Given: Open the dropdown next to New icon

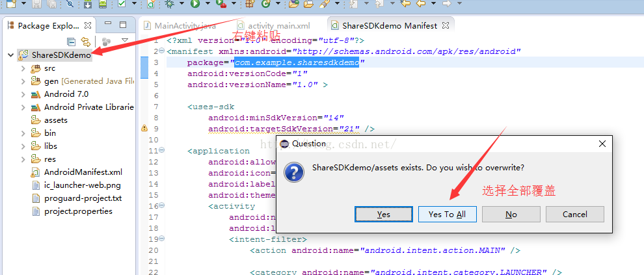Looking at the screenshot, I should tap(24, 3).
